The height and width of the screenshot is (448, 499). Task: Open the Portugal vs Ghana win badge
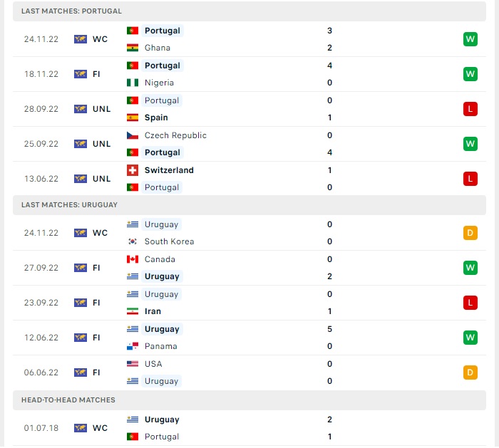pyautogui.click(x=470, y=39)
